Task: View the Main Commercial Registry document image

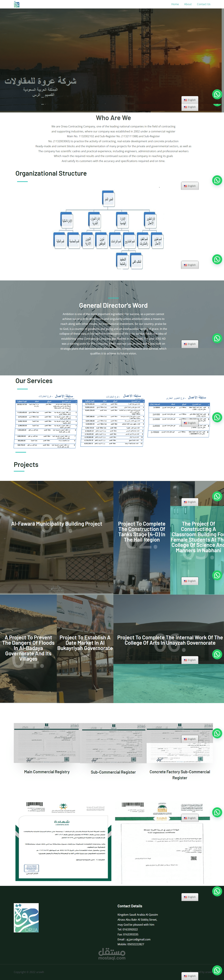Action: pos(47,743)
